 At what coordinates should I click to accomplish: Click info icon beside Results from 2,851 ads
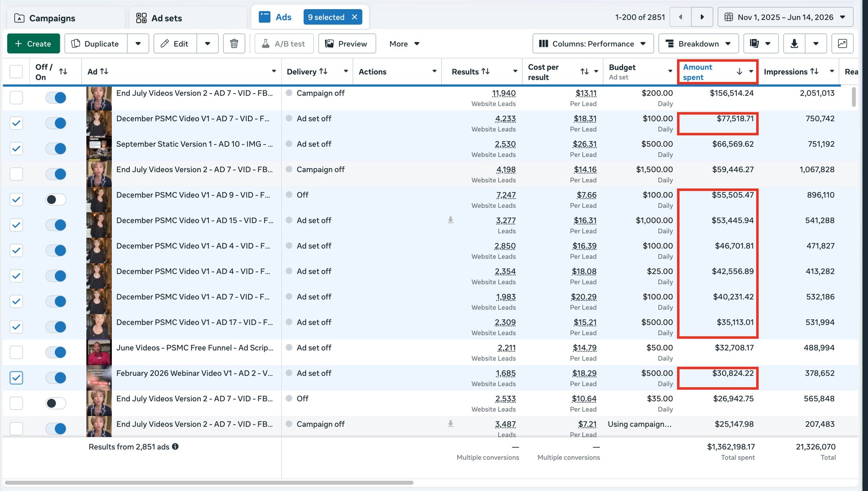175,447
